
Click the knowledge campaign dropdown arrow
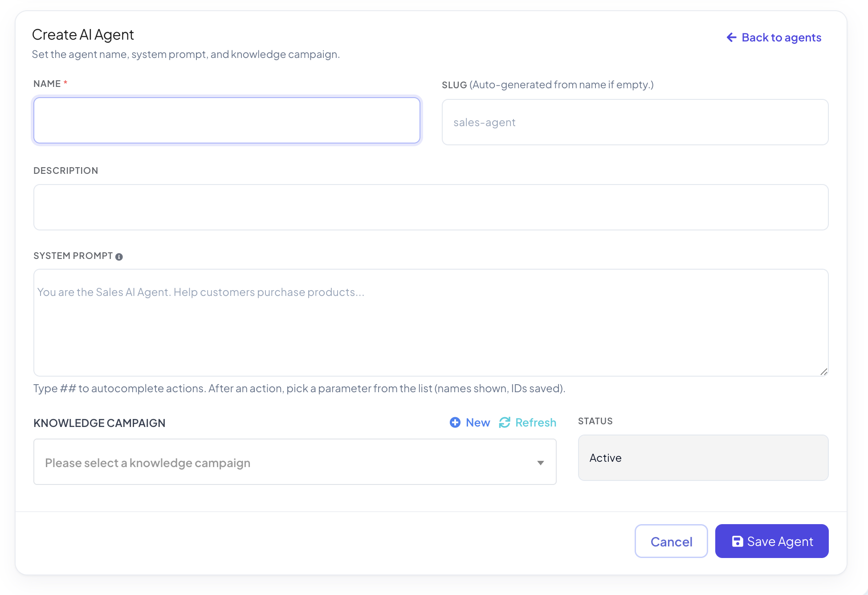point(541,463)
